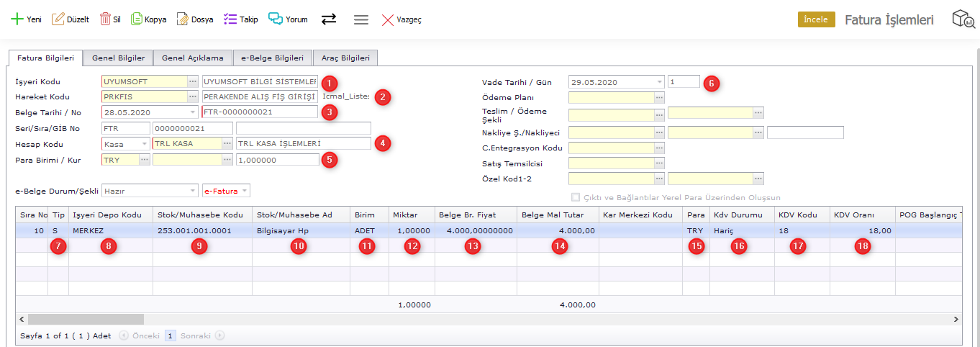The image size is (980, 347).
Task: Open the Dosya file icon
Action: (183, 19)
